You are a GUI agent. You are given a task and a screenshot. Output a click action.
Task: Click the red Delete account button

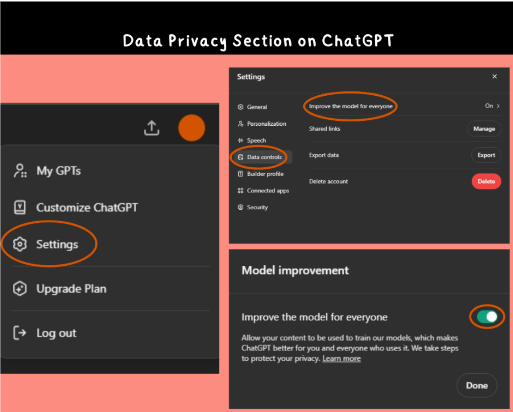(x=486, y=181)
